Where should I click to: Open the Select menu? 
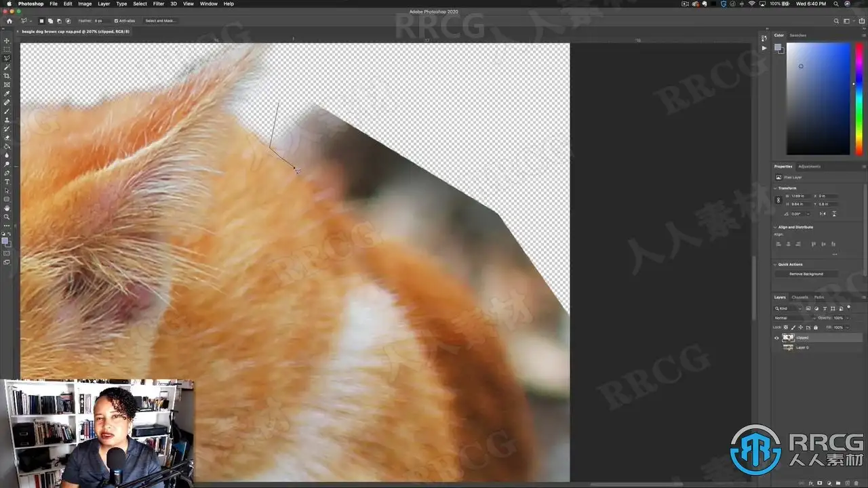tap(140, 3)
